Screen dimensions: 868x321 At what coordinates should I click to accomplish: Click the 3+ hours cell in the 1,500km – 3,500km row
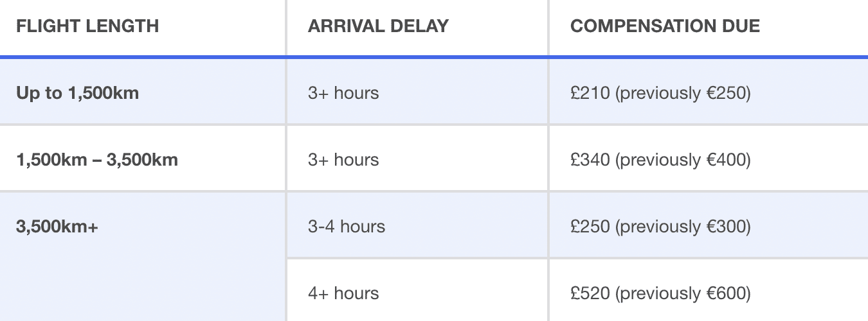[417, 159]
